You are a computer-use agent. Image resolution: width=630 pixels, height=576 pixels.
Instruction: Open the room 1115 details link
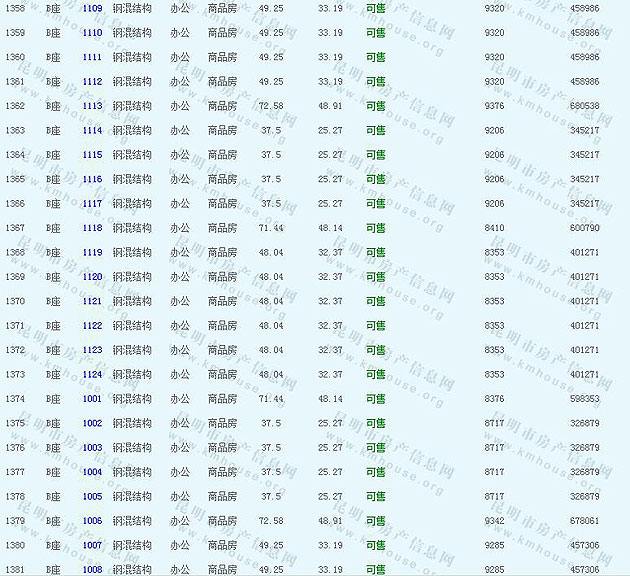coord(92,155)
